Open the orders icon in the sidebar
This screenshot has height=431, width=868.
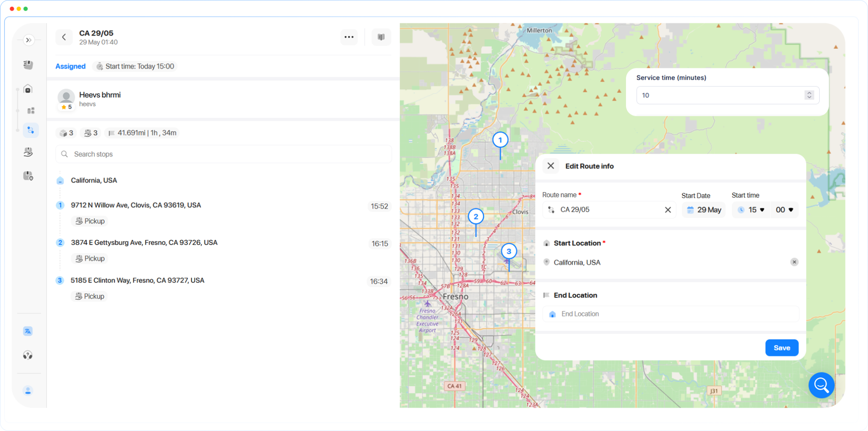[30, 110]
